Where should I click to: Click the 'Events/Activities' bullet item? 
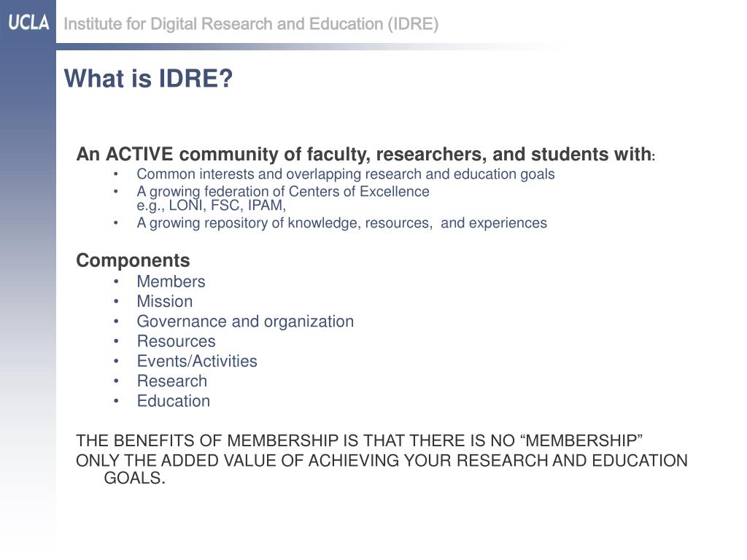click(x=197, y=361)
